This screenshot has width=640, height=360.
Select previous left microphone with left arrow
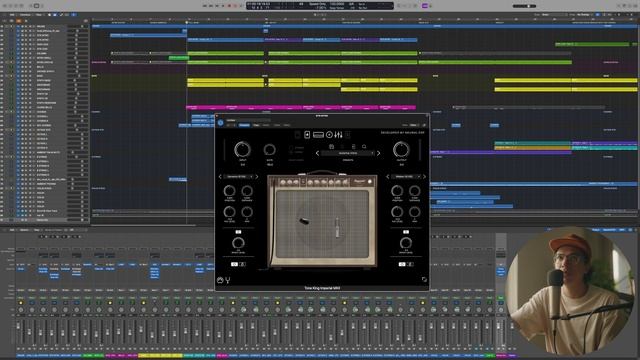pyautogui.click(x=220, y=177)
